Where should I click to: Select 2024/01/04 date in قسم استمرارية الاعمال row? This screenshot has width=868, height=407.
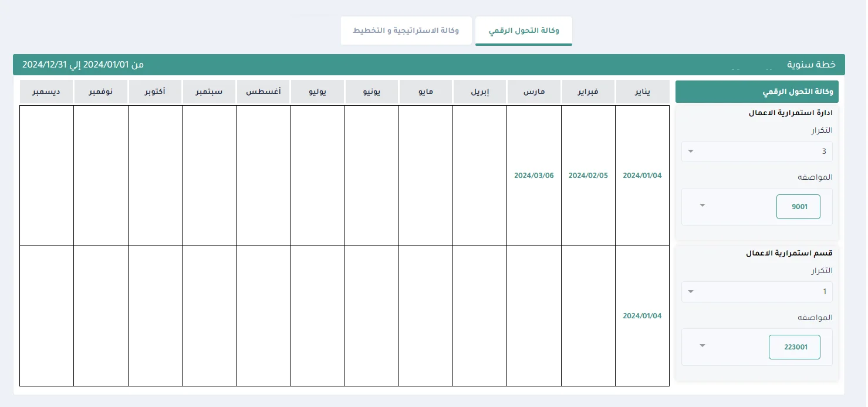(x=642, y=316)
